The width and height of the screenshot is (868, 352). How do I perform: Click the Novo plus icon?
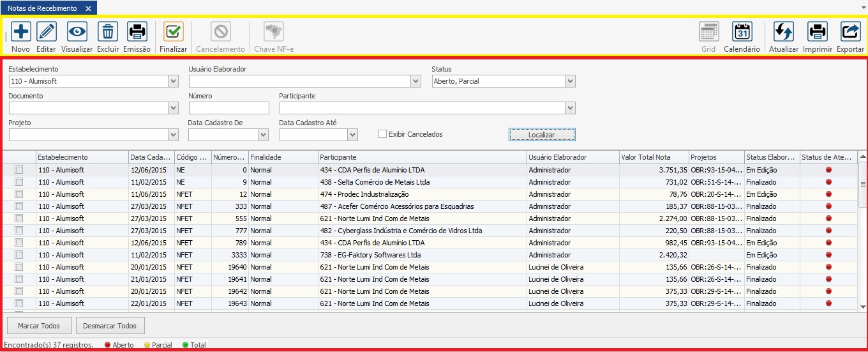coord(20,31)
